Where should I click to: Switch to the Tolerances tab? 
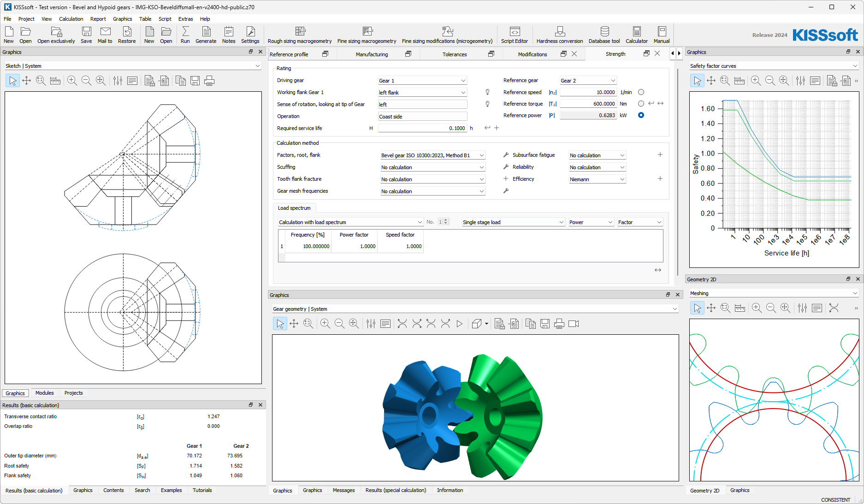pos(455,54)
